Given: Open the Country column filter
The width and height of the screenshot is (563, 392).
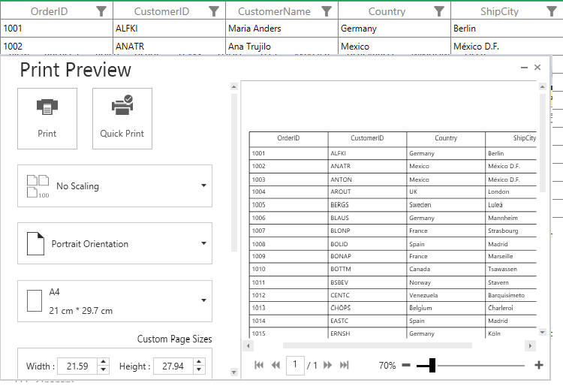Looking at the screenshot, I should [439, 11].
